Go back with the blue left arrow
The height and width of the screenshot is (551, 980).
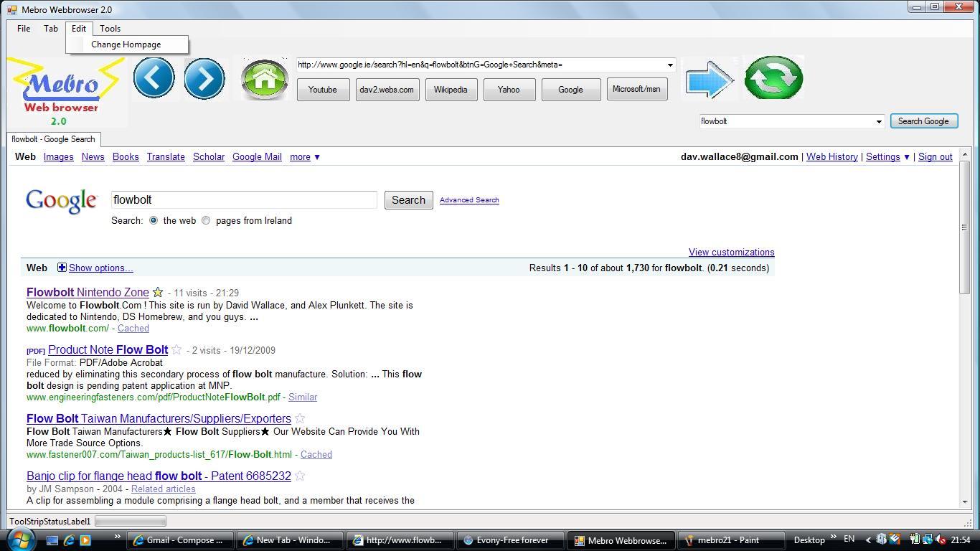click(x=154, y=78)
